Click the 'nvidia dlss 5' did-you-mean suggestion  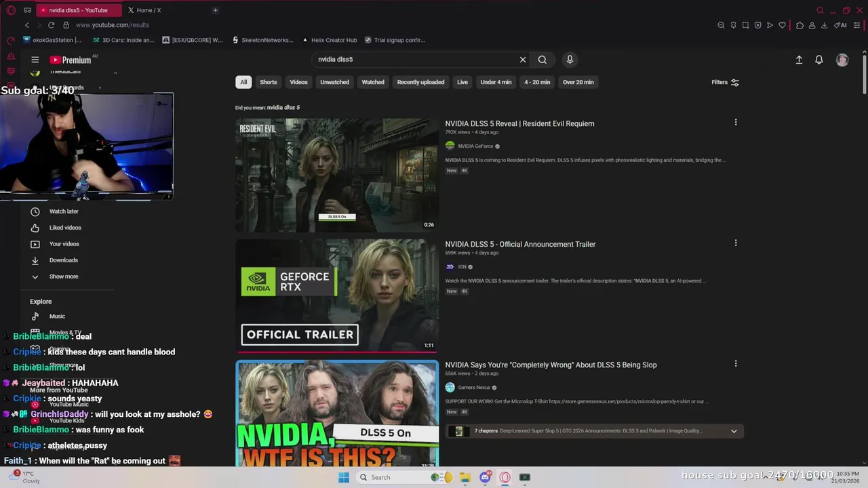(x=283, y=108)
